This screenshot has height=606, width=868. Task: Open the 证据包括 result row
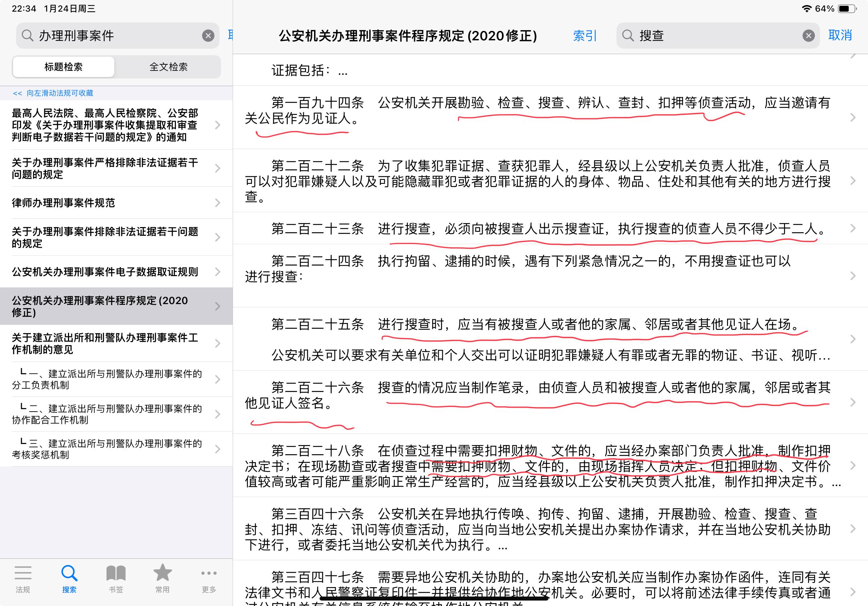[550, 70]
